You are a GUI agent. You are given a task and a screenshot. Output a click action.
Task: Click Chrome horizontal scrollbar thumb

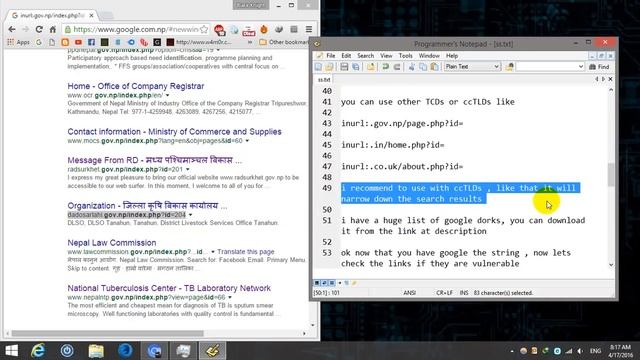[107, 333]
